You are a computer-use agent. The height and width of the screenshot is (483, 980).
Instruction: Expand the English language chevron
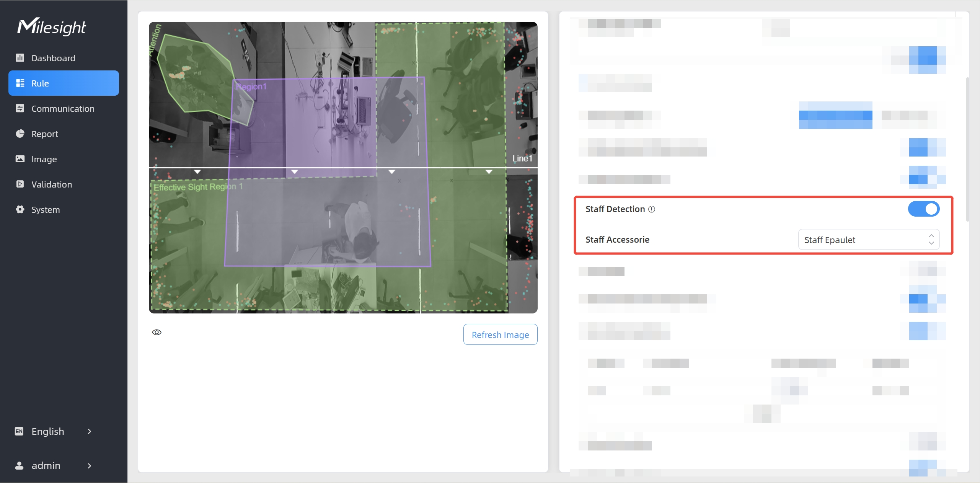coord(90,431)
